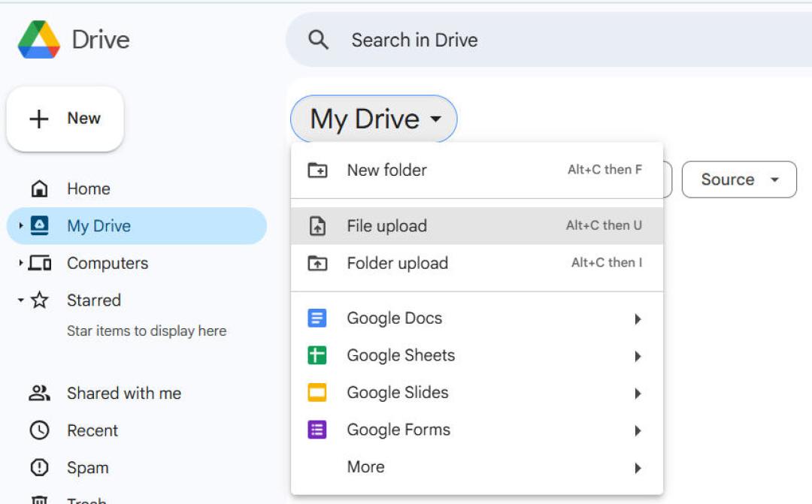
Task: Open Shared with me
Action: 137,394
